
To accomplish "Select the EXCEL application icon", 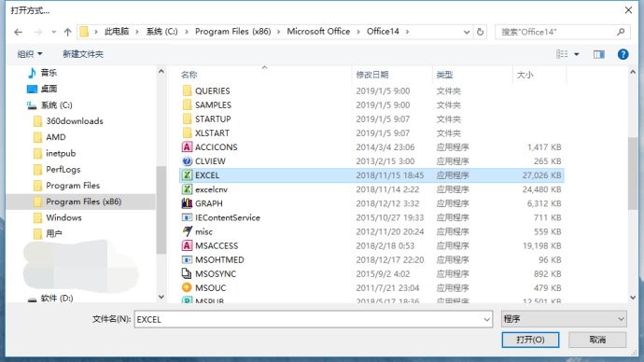I will coord(187,175).
